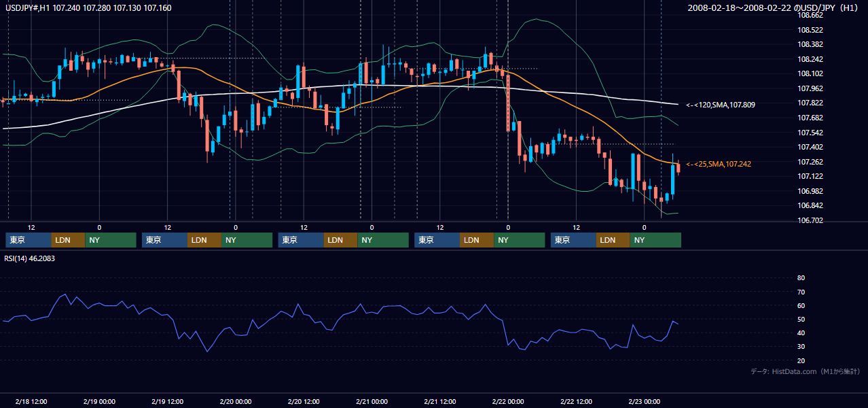The width and height of the screenshot is (868, 408).
Task: Select the 2/21 12:00 time axis label
Action: (x=439, y=402)
